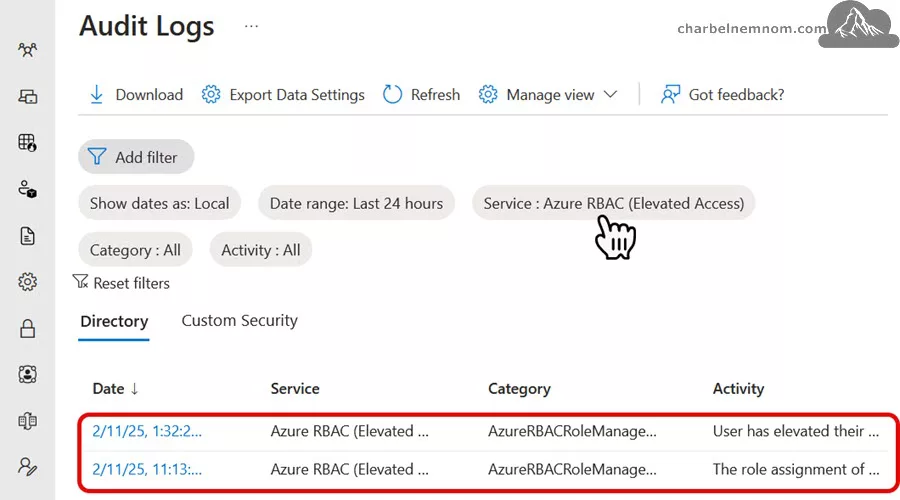Switch to the Custom Security tab
The image size is (900, 500).
[239, 321]
